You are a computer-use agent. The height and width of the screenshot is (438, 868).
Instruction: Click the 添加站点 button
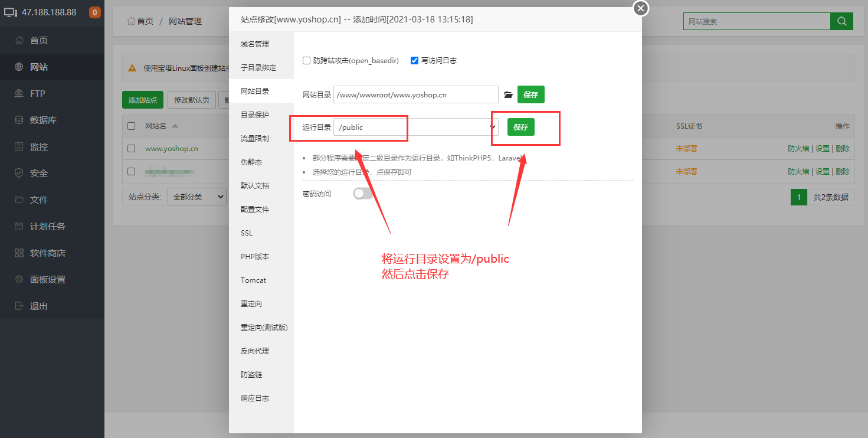click(x=142, y=100)
